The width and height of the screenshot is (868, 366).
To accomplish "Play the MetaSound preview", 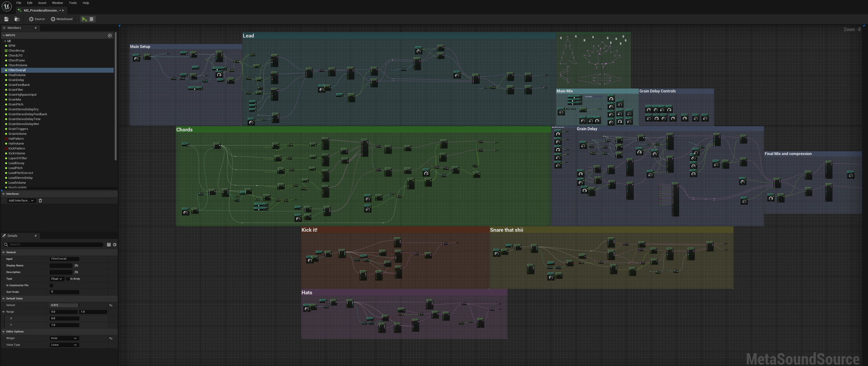I will point(84,19).
